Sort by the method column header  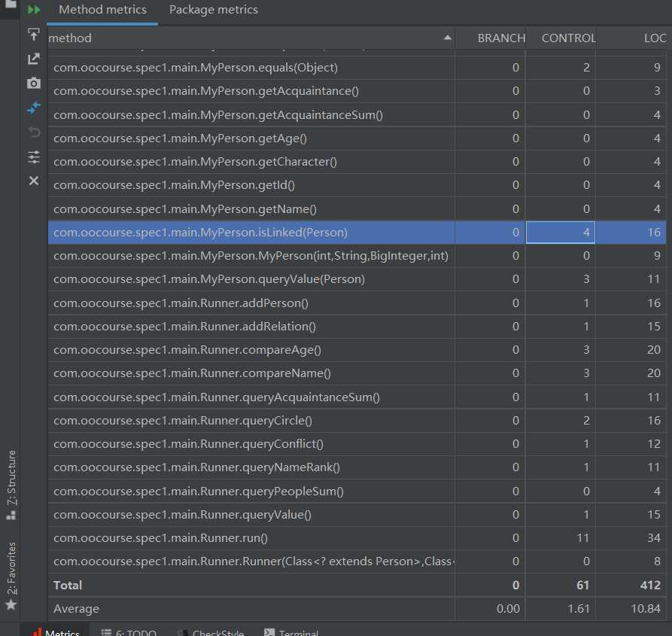248,38
